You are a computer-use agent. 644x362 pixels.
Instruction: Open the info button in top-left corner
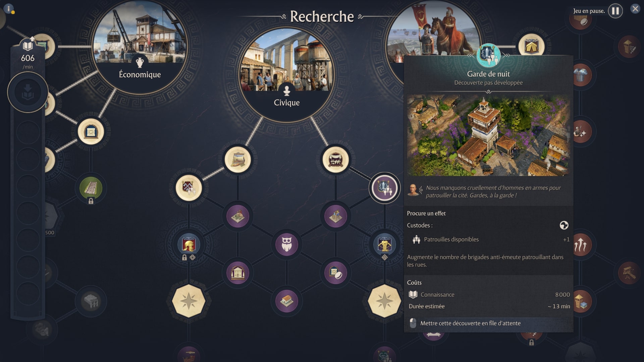(8, 8)
